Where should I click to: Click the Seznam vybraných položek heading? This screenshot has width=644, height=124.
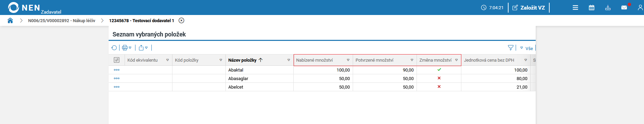[149, 34]
